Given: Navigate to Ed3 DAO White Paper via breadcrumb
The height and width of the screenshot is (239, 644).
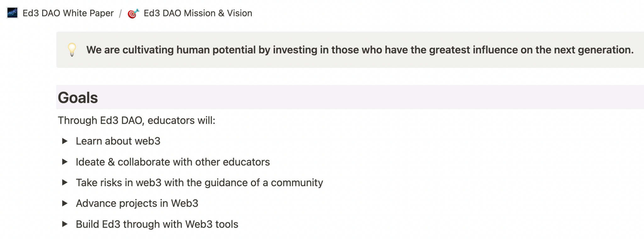Looking at the screenshot, I should pos(68,13).
